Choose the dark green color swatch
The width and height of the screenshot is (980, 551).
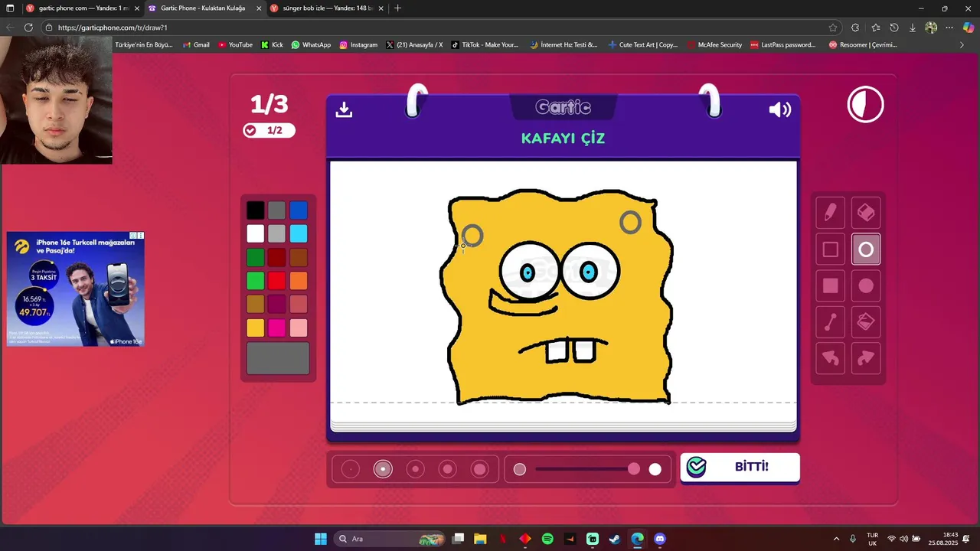click(x=256, y=257)
